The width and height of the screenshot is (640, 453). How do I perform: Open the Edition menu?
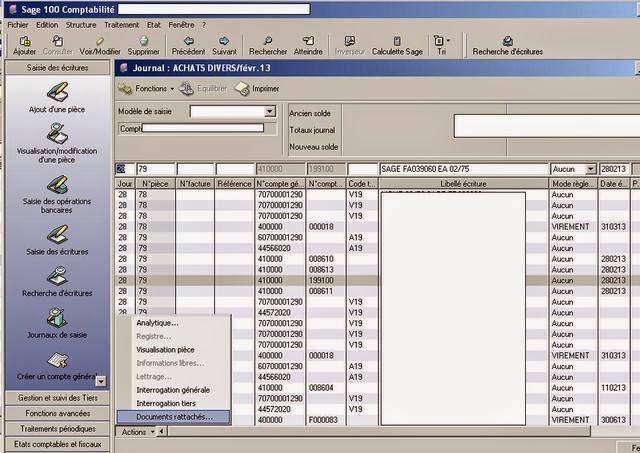click(47, 25)
